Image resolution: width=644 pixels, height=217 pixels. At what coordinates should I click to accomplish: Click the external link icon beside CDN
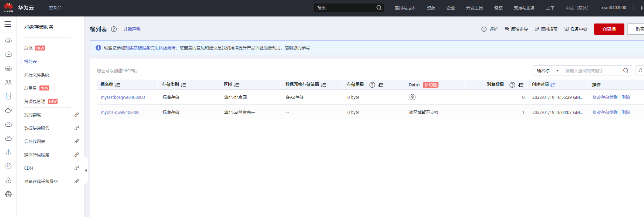pos(77,168)
